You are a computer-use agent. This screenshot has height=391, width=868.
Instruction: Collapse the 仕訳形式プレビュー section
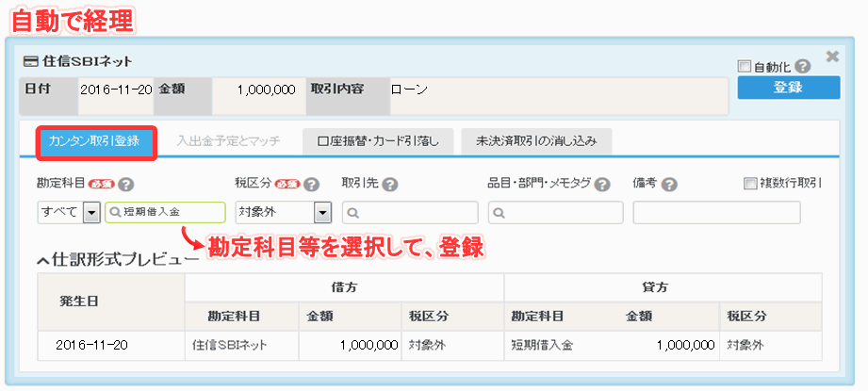click(x=118, y=259)
